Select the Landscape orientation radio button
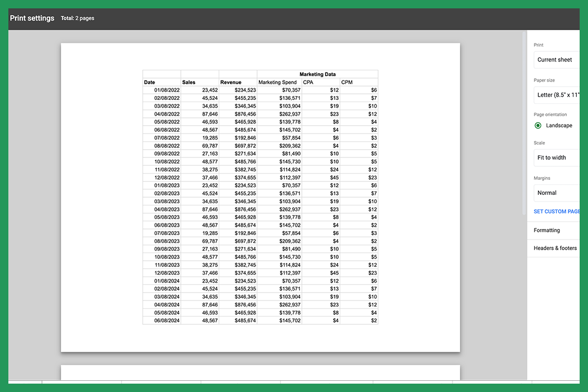 537,126
